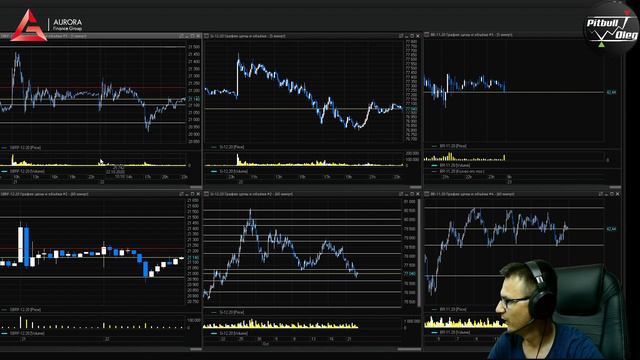Image resolution: width=640 pixels, height=360 pixels.
Task: Minimize the Si-12.20 5-minute chart window
Action: 407,36
